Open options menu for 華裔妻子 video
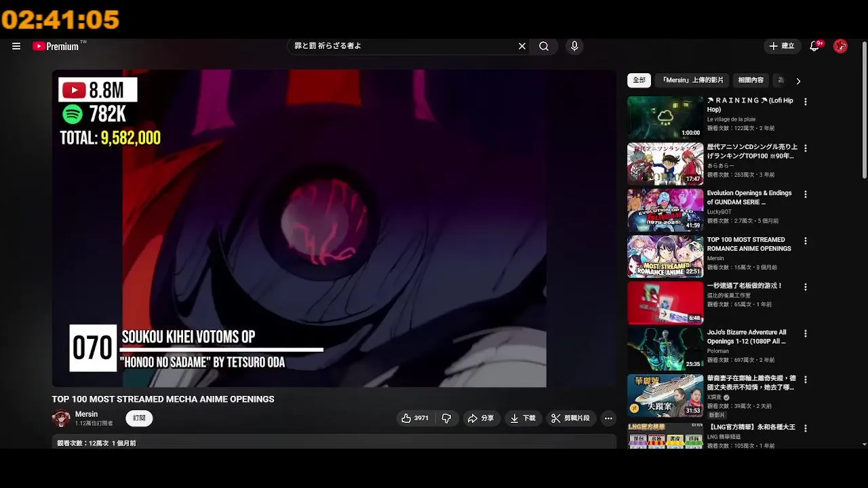 [806, 380]
